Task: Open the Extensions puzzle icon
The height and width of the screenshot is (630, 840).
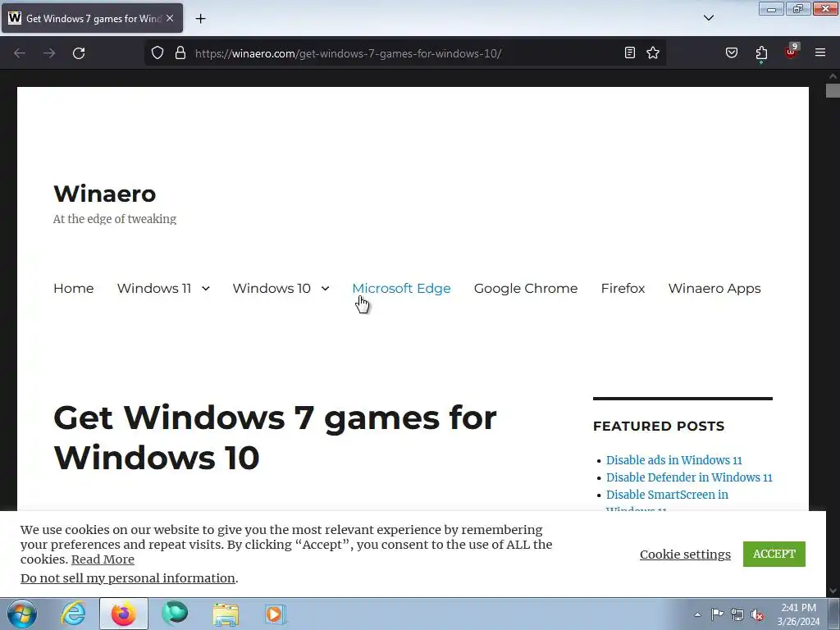Action: point(761,53)
